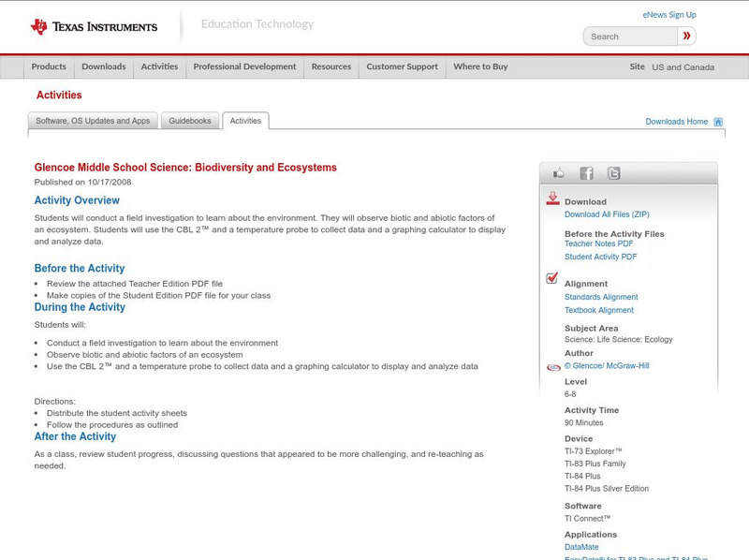
Task: Open the Resources menu
Action: [x=331, y=66]
